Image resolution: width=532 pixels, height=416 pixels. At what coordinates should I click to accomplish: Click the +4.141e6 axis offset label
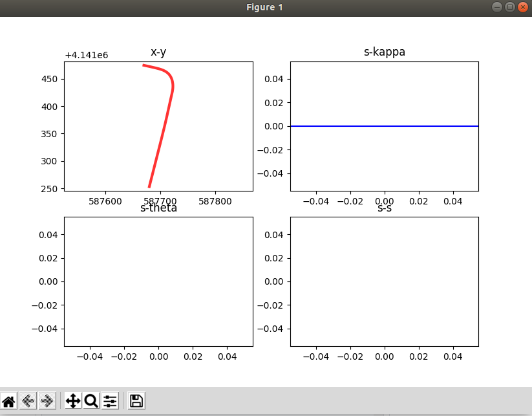pos(85,55)
